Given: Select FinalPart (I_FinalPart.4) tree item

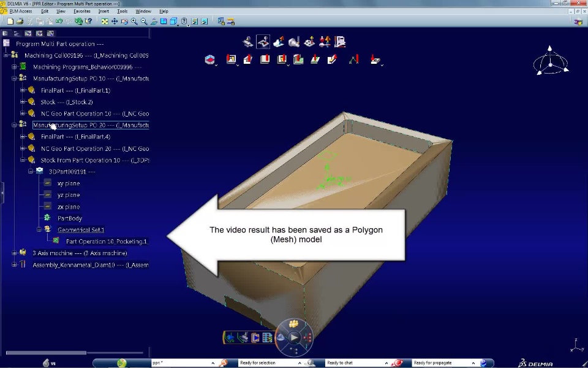Looking at the screenshot, I should point(75,137).
